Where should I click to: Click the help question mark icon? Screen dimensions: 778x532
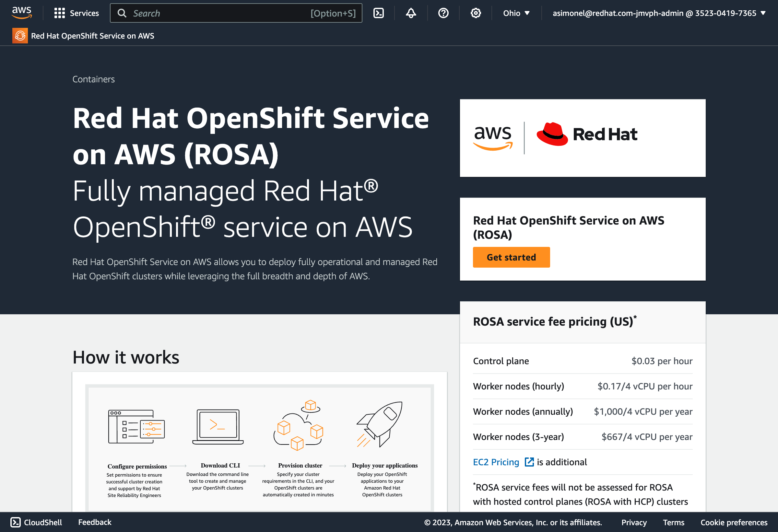(443, 13)
